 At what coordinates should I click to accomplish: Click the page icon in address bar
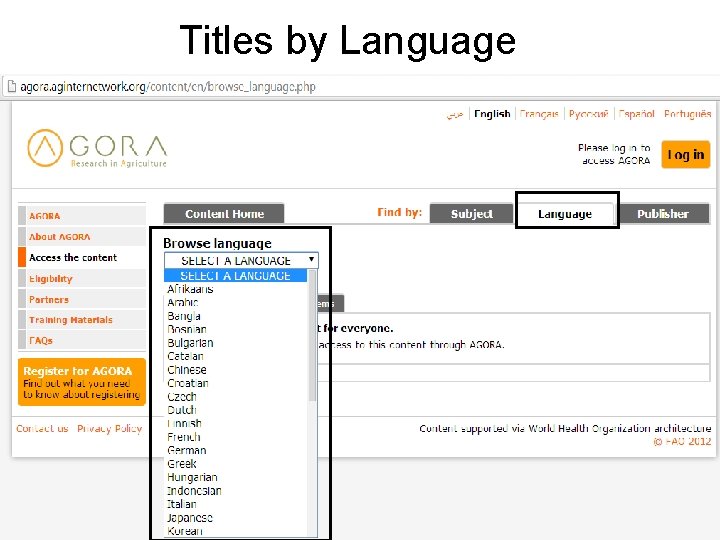click(11, 86)
